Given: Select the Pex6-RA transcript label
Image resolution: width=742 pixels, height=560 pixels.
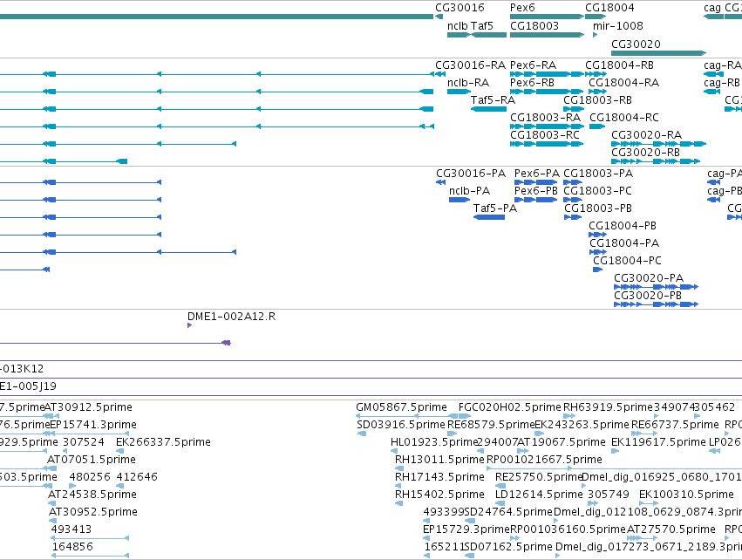Looking at the screenshot, I should pyautogui.click(x=533, y=65).
